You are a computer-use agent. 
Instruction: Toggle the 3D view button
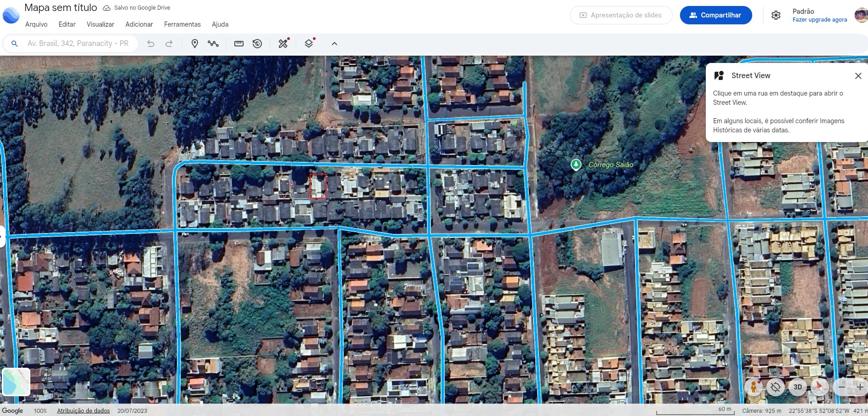pos(798,387)
